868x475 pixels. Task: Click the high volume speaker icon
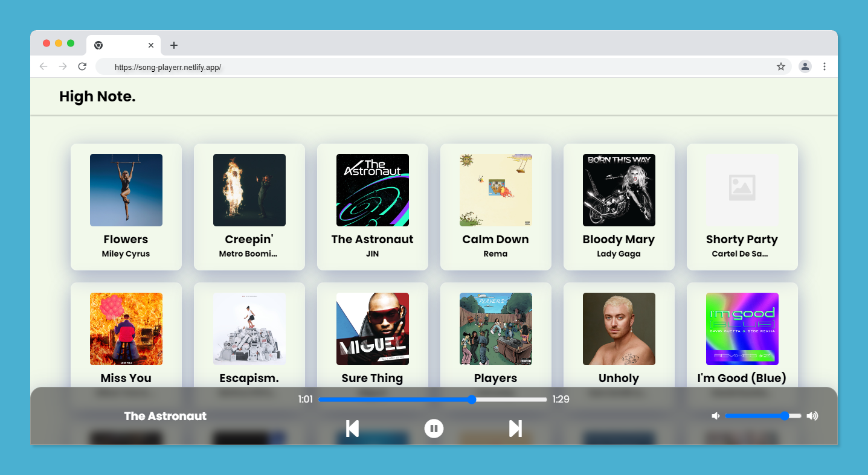(x=812, y=416)
